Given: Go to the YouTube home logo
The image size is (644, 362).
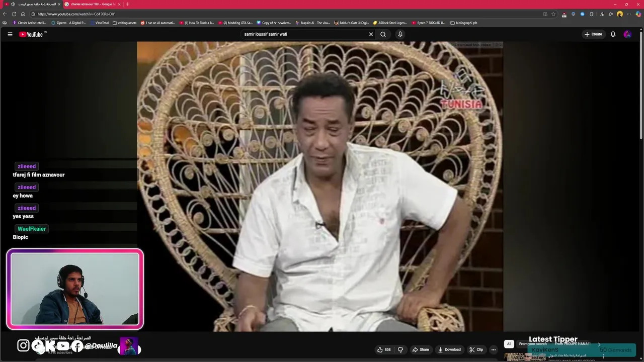Looking at the screenshot, I should pyautogui.click(x=31, y=34).
